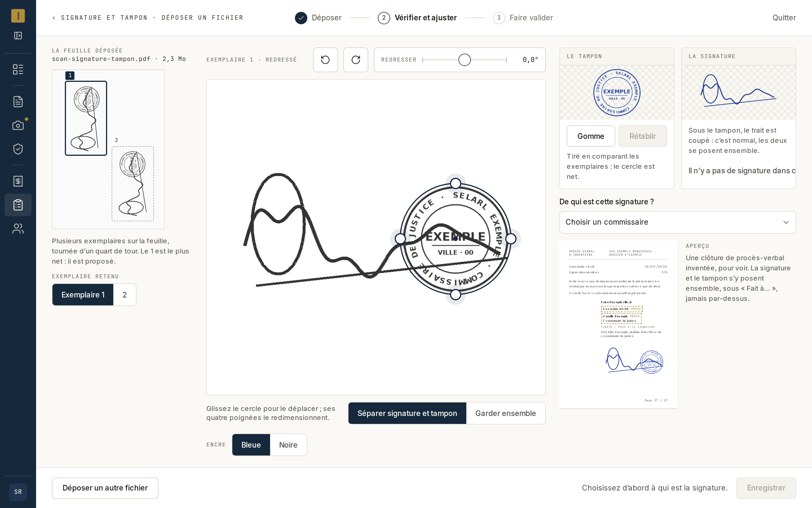Click Déposer un autre fichier
The image size is (812, 508).
(105, 488)
